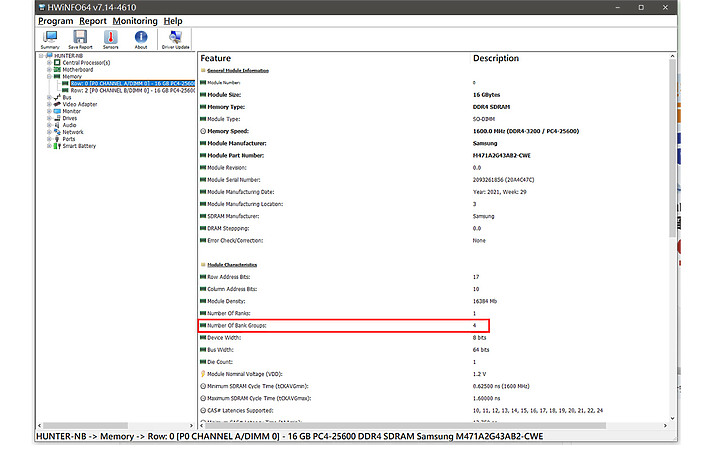This screenshot has height=451, width=720.
Task: Expand the Smart Battery tree node
Action: pos(49,146)
